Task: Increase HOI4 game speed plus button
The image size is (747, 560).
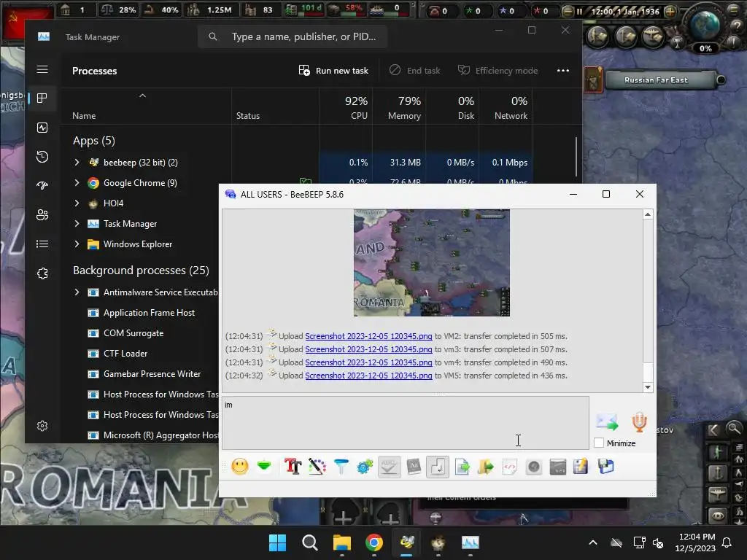Action: (x=670, y=11)
